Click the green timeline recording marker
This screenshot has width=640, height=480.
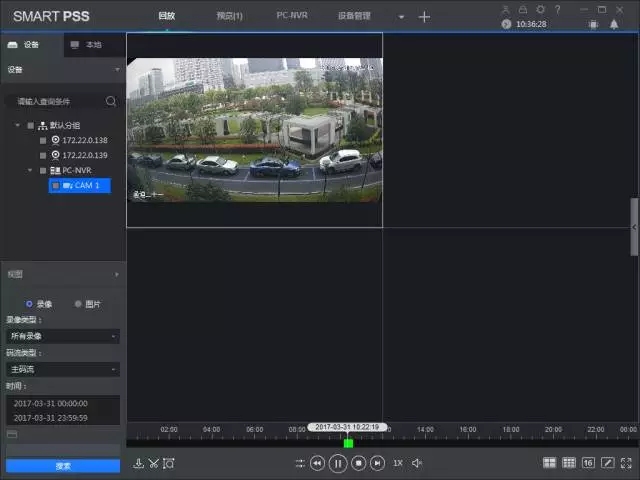tap(348, 443)
